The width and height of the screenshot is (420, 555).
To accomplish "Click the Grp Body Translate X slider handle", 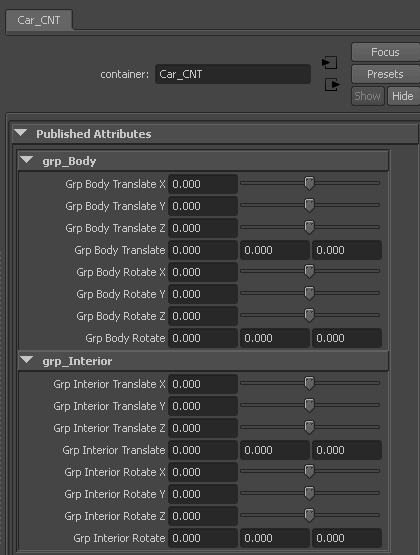I will coord(309,183).
